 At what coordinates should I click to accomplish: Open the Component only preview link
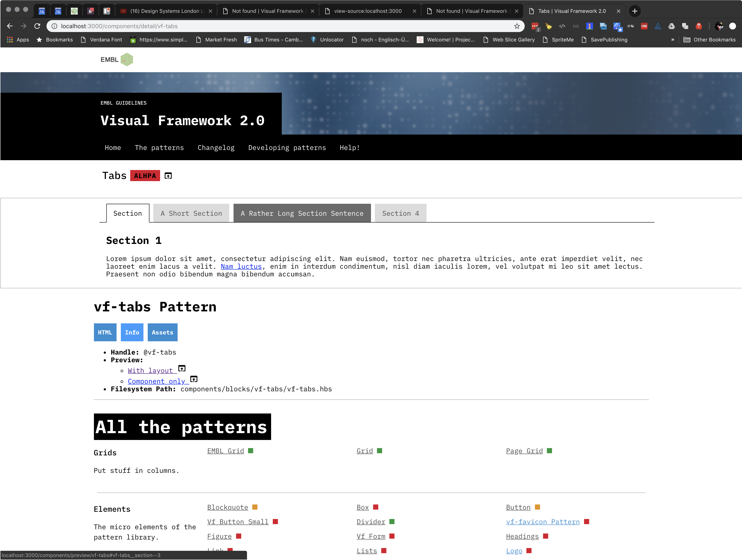pyautogui.click(x=157, y=381)
